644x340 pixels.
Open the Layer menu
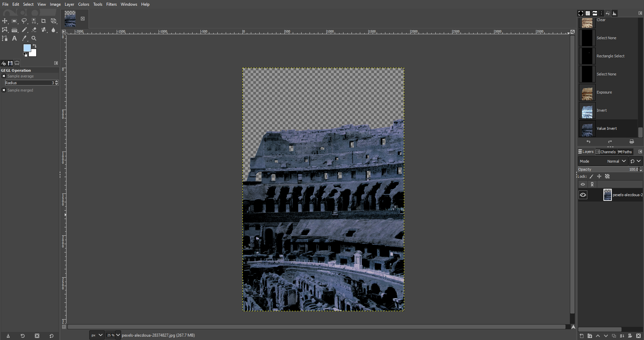click(x=69, y=4)
